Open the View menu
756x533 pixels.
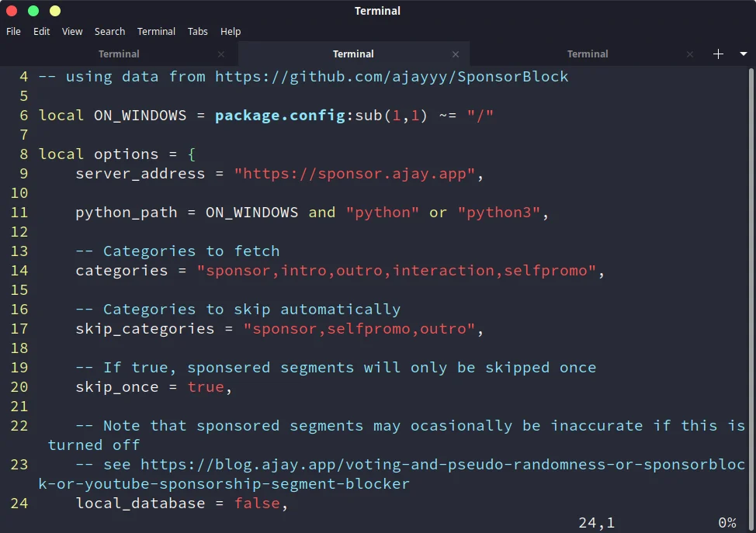[x=71, y=31]
